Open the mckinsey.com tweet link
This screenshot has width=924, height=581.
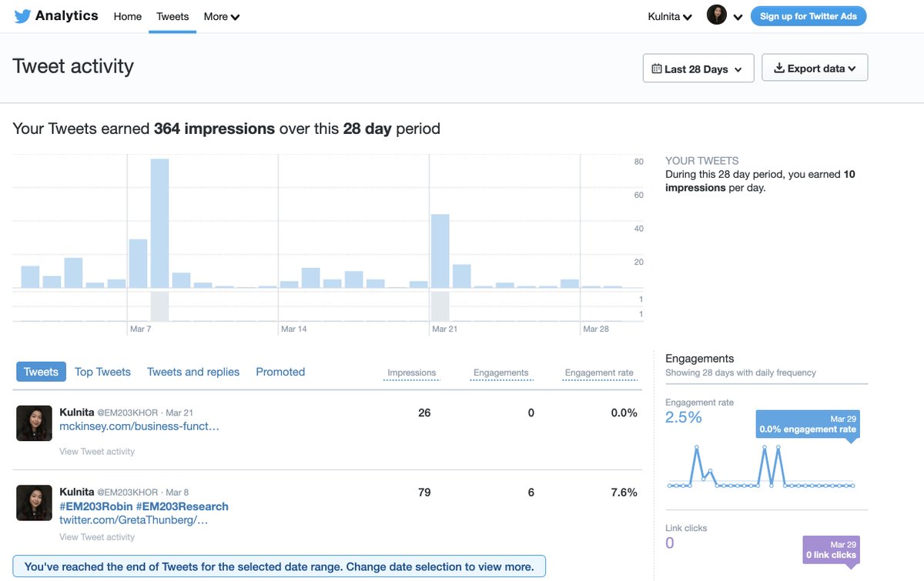coord(139,426)
